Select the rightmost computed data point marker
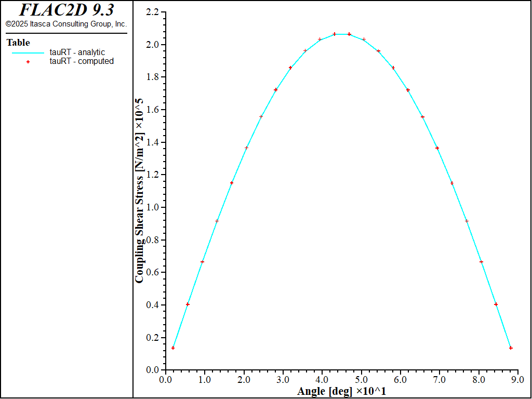This screenshot has width=532, height=399. (x=511, y=348)
